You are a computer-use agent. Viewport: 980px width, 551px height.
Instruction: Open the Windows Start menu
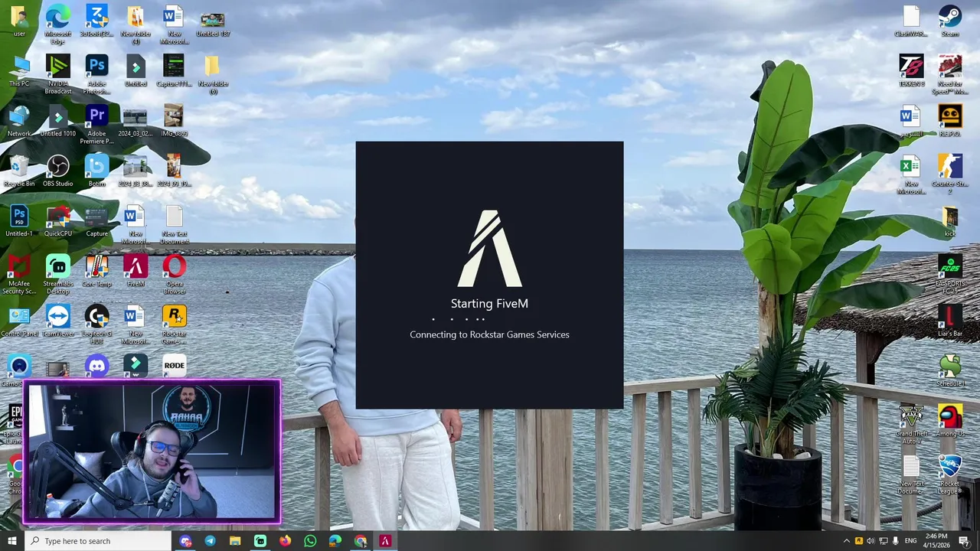coord(12,541)
